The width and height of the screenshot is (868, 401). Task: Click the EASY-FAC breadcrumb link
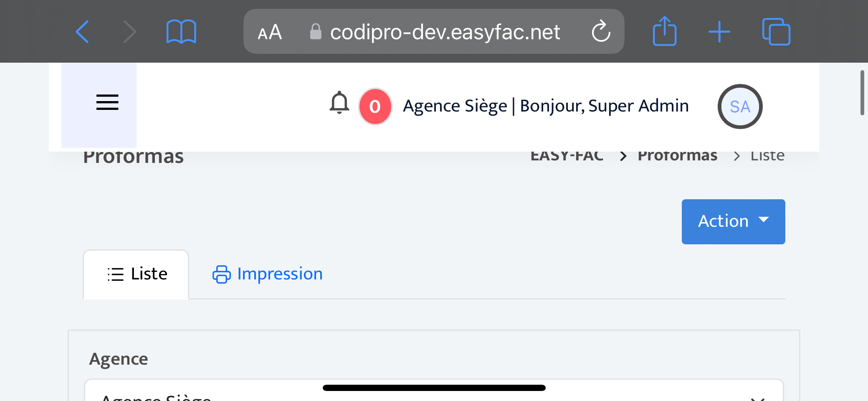[x=567, y=156]
